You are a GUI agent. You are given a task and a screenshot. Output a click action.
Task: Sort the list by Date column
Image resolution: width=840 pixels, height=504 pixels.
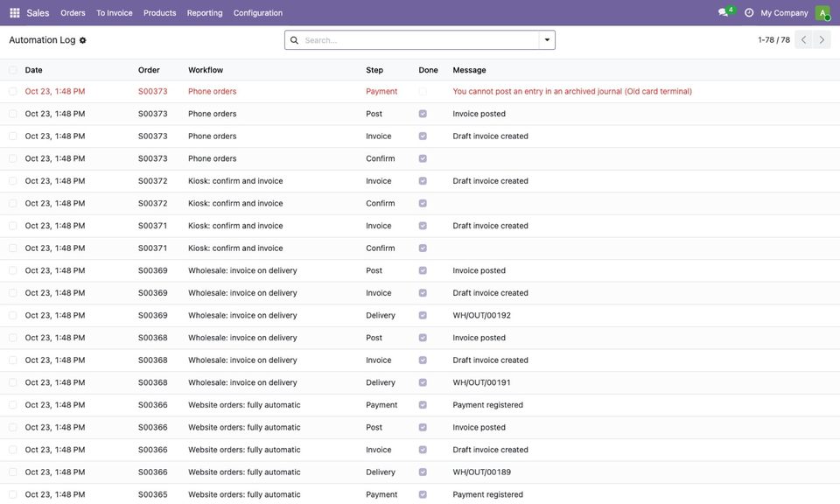[x=34, y=70]
